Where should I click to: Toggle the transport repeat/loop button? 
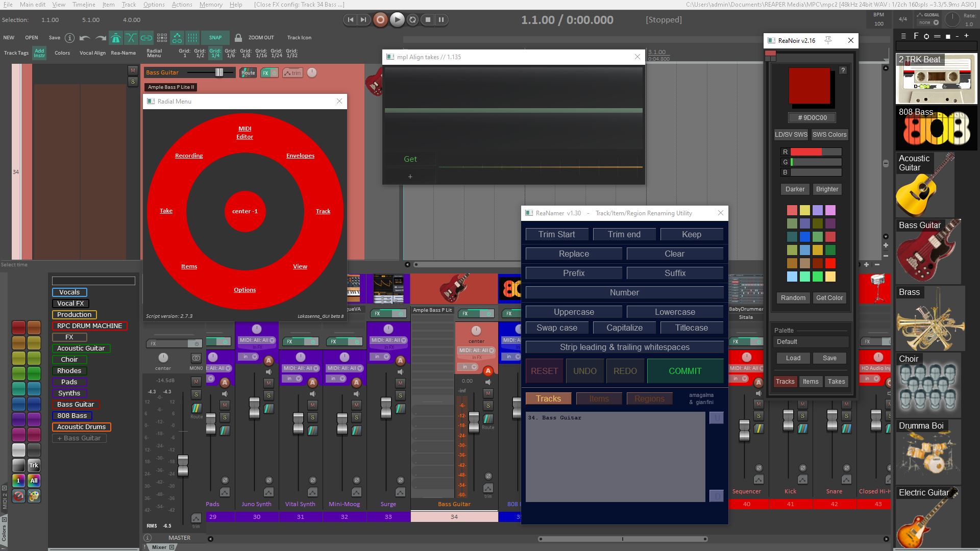click(x=412, y=20)
